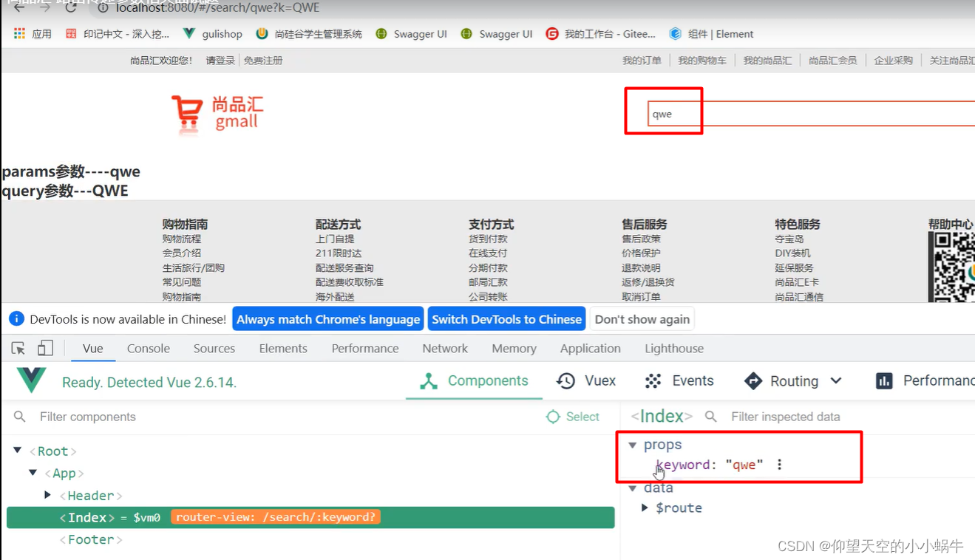Open the 上门自提 footer link

(x=335, y=239)
